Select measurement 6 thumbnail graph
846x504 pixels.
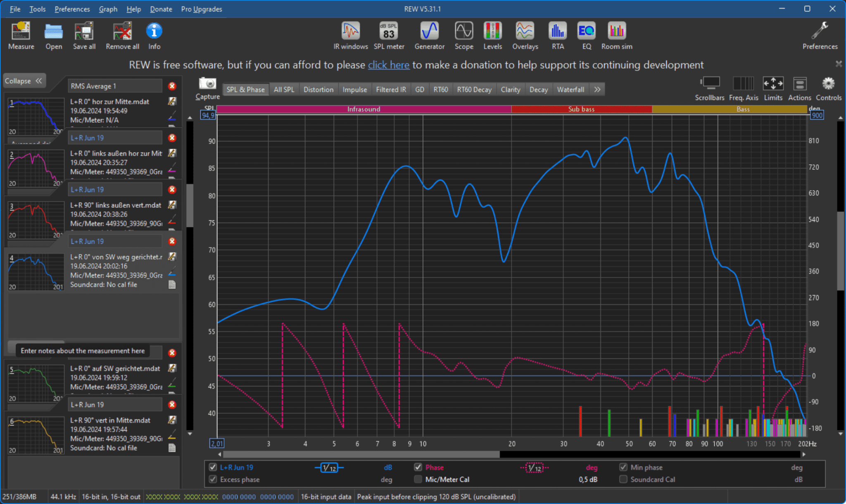click(x=36, y=435)
